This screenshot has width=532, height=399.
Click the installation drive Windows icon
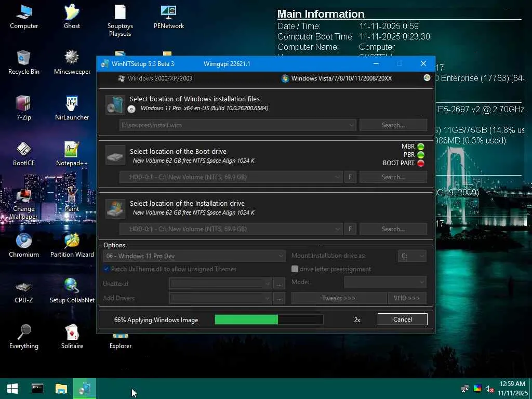[x=115, y=208]
